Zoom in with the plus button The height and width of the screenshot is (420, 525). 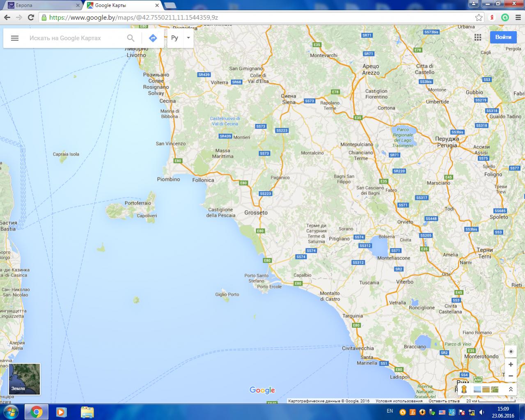tap(511, 365)
